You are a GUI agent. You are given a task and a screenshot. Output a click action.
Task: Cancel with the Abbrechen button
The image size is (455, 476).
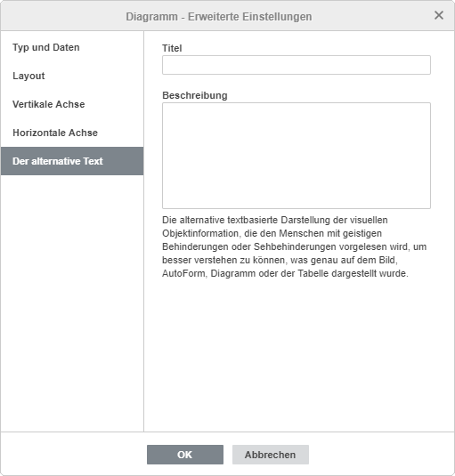tap(271, 455)
